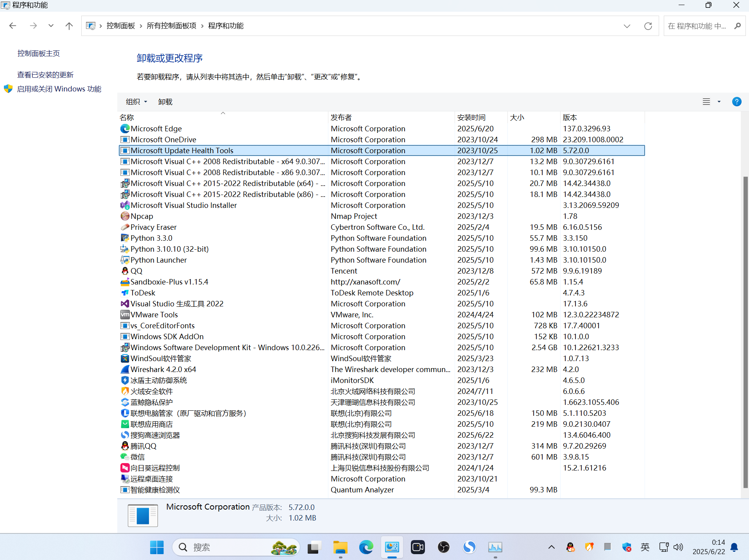The height and width of the screenshot is (560, 749).
Task: Open 查看已安装的更新 link
Action: click(x=45, y=75)
